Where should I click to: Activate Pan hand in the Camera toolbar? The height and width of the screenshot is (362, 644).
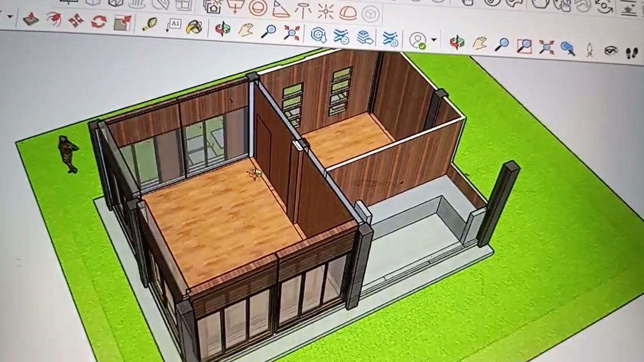click(x=480, y=43)
